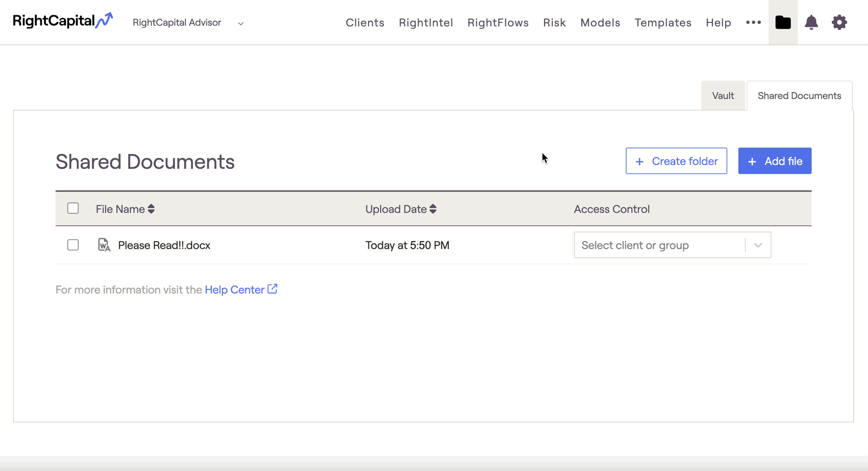Open the document vault folder icon

tap(783, 22)
